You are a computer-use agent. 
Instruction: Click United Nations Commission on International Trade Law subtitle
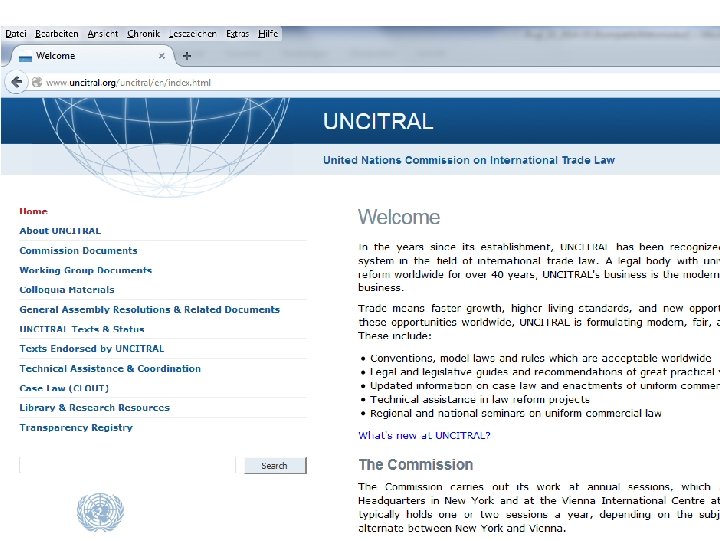[469, 160]
